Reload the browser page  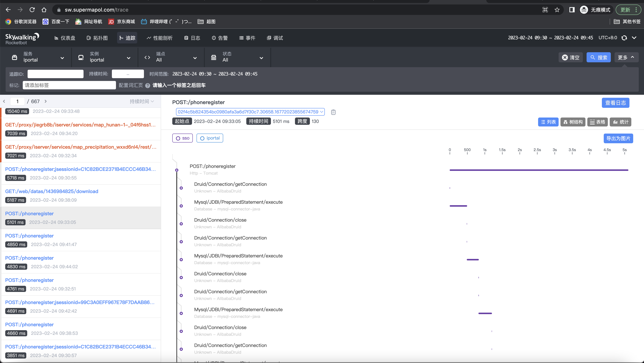[x=32, y=10]
